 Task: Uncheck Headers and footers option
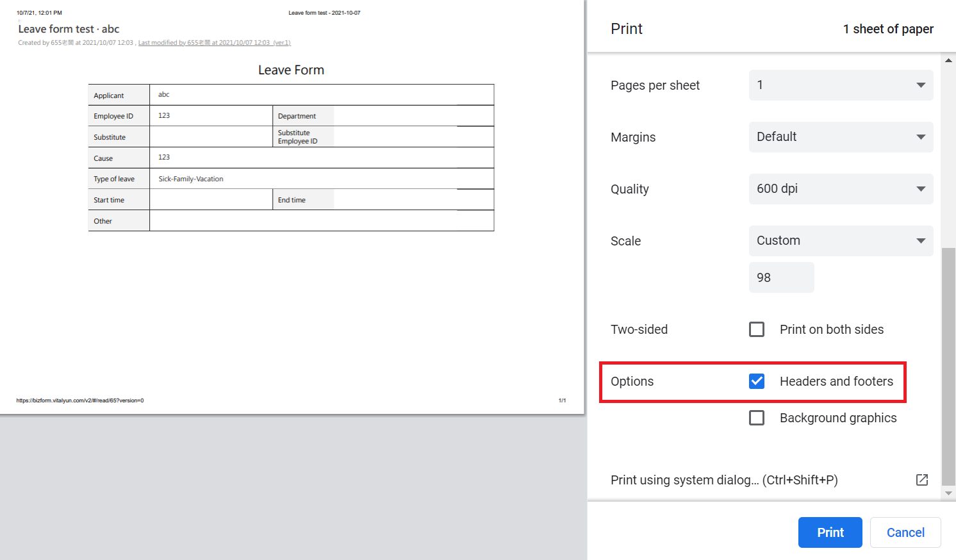click(x=757, y=381)
